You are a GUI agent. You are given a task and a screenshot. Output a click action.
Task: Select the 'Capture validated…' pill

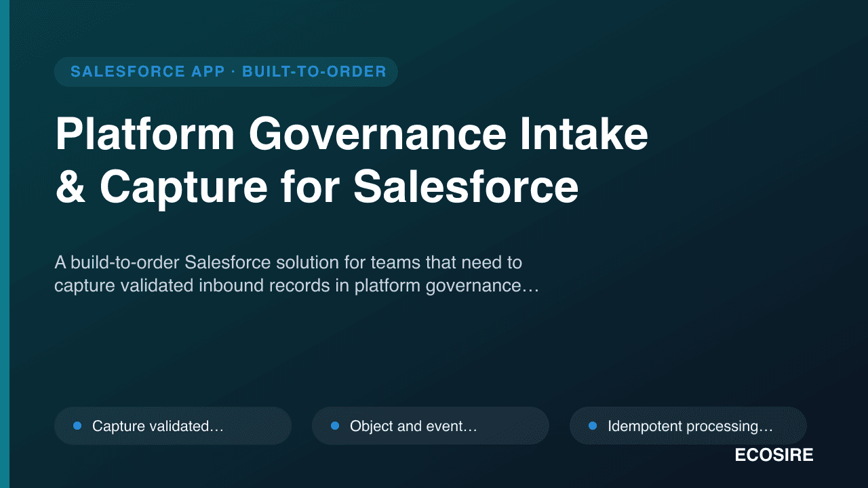click(x=173, y=426)
